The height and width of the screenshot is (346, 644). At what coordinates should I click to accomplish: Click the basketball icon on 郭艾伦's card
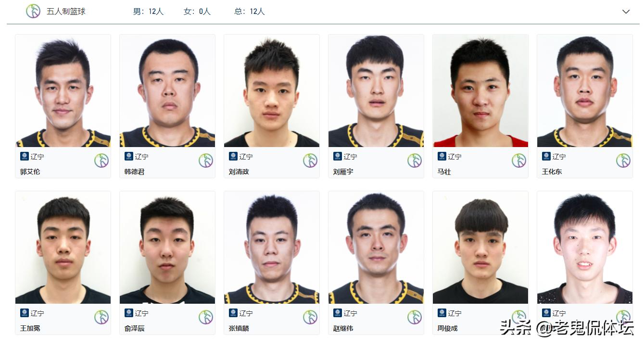(x=101, y=161)
